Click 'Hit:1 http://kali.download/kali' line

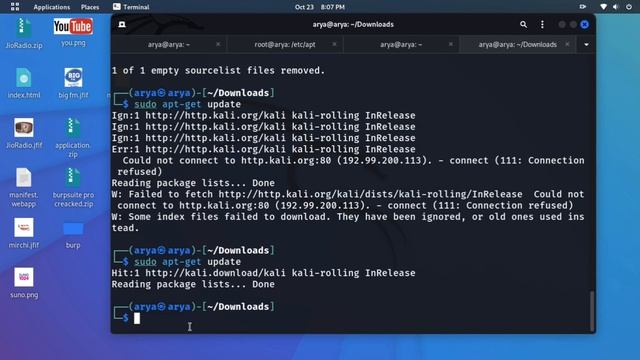point(263,273)
